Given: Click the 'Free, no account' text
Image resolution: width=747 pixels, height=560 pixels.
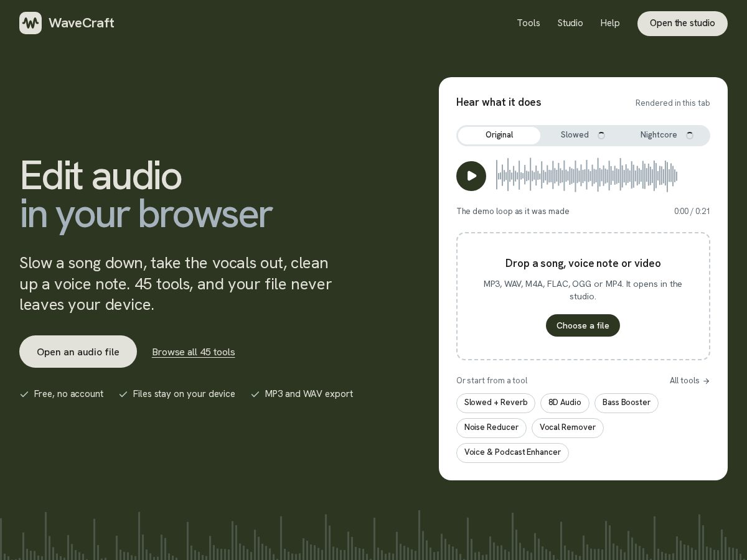Looking at the screenshot, I should pos(68,394).
